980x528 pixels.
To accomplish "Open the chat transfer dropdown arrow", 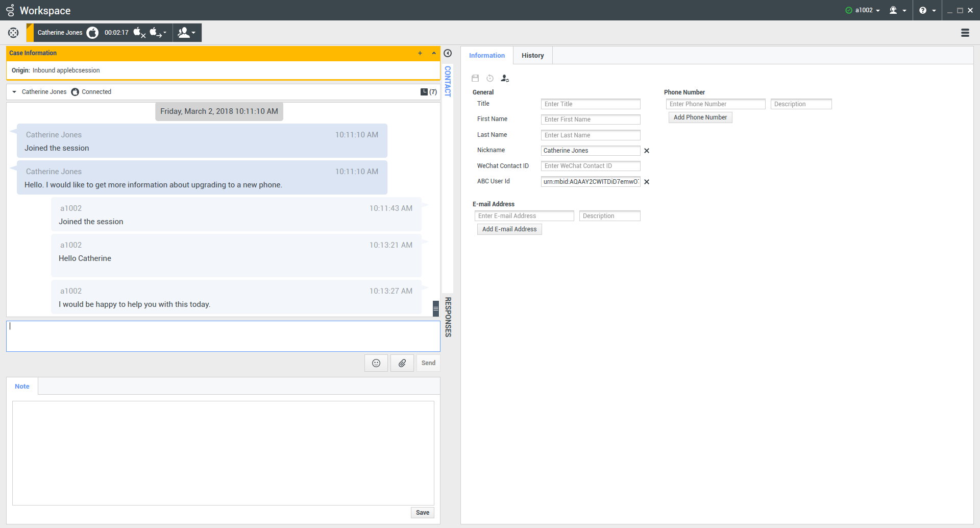I will coord(165,33).
